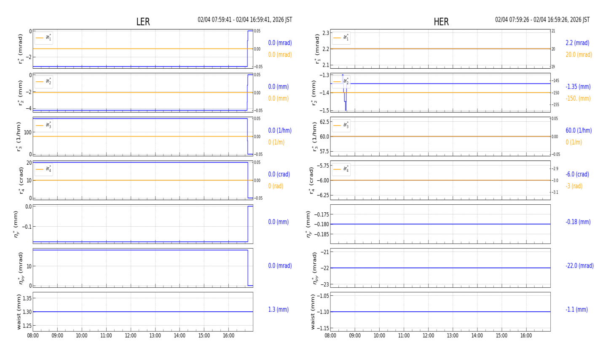Click the LER waist (mm) axis label

(x=18, y=312)
